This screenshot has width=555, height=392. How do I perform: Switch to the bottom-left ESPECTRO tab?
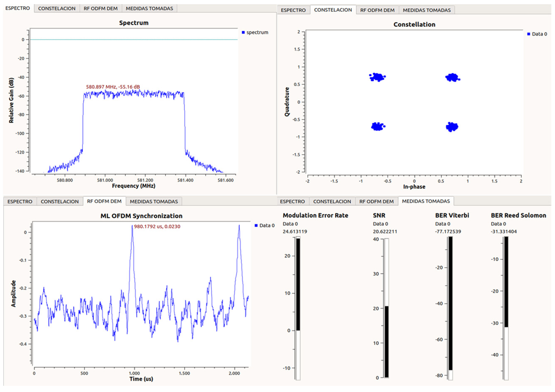[x=20, y=201]
